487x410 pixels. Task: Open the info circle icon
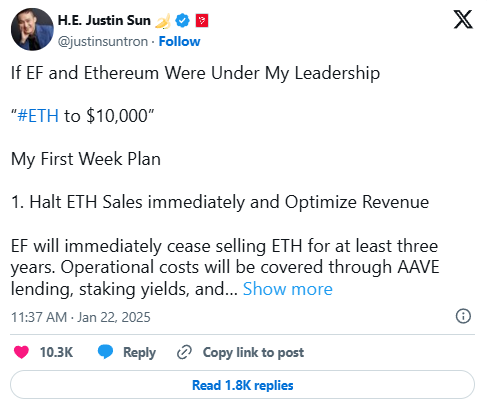click(463, 316)
